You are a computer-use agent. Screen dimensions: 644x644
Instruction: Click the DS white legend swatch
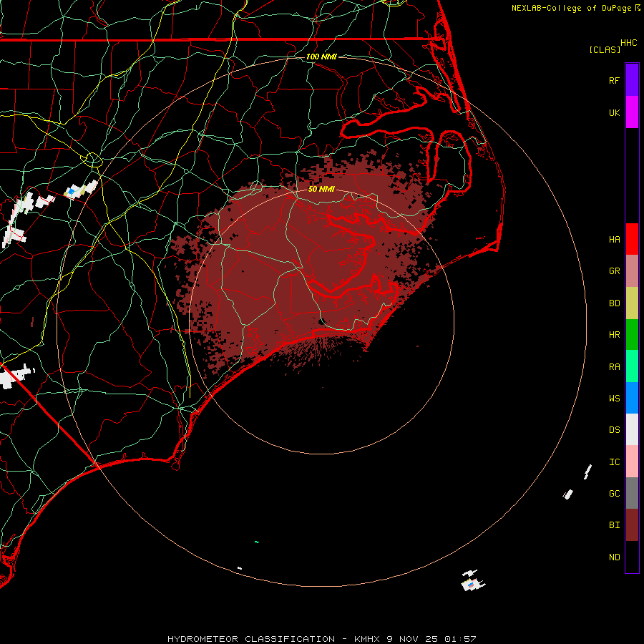(632, 429)
